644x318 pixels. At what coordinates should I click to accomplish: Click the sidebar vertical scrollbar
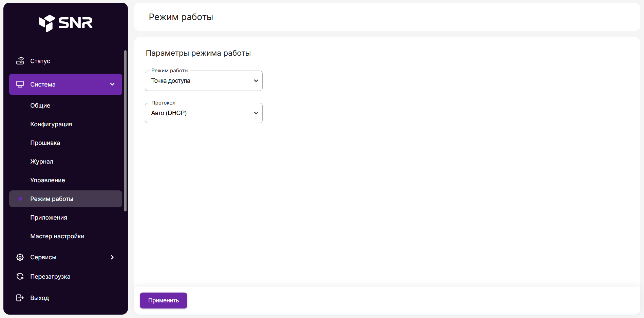click(x=125, y=131)
